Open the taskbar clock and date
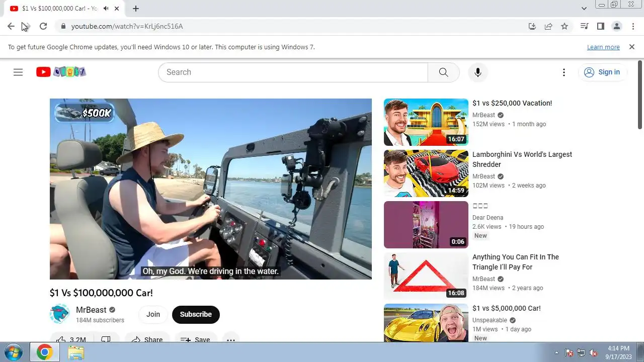 [618, 352]
